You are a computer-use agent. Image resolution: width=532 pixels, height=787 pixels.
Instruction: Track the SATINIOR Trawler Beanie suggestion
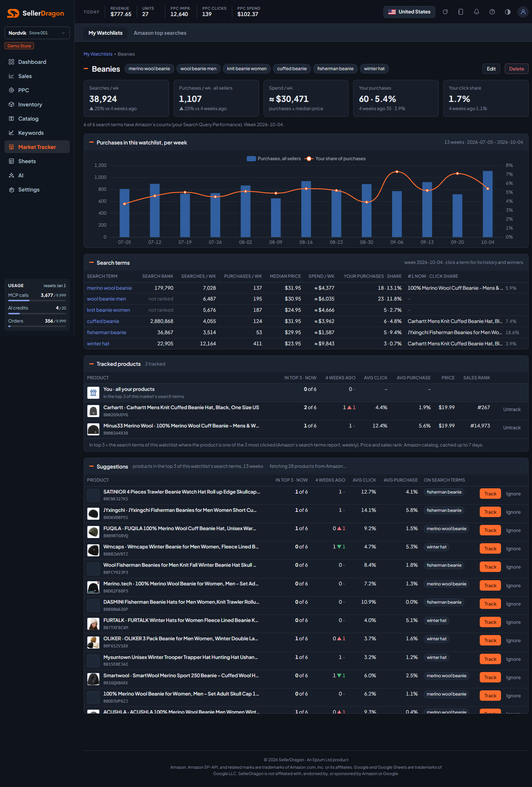[490, 494]
